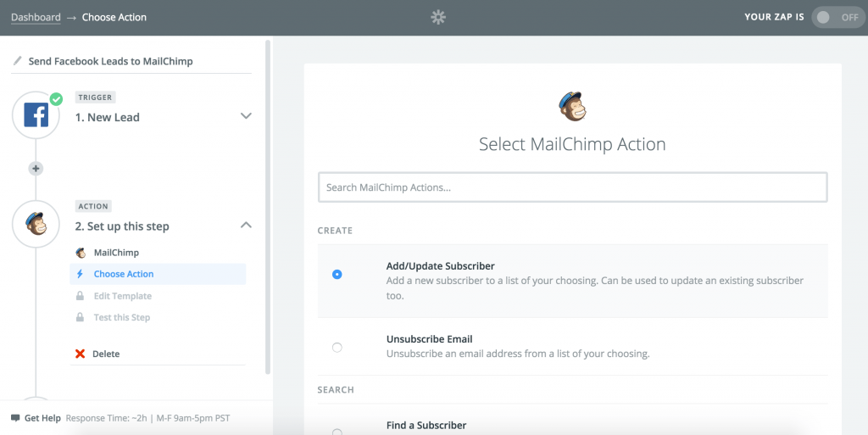
Task: Select the Add/Update Subscriber radio button
Action: (x=337, y=274)
